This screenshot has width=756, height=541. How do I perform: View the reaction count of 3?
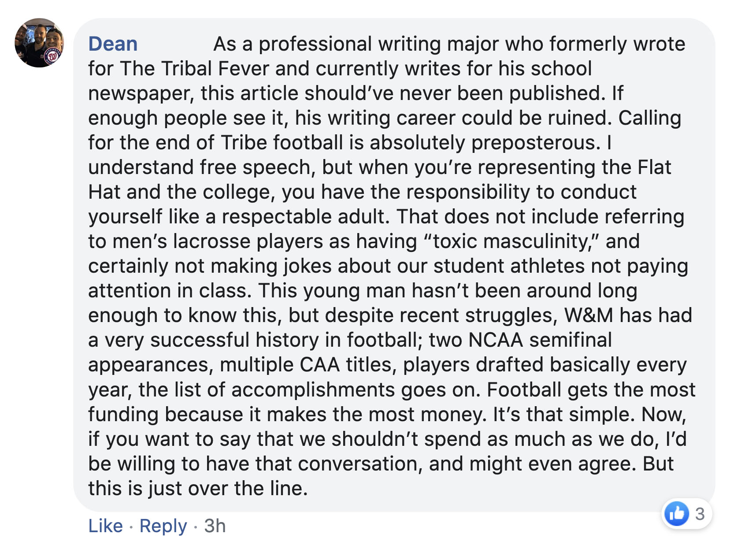click(x=700, y=514)
